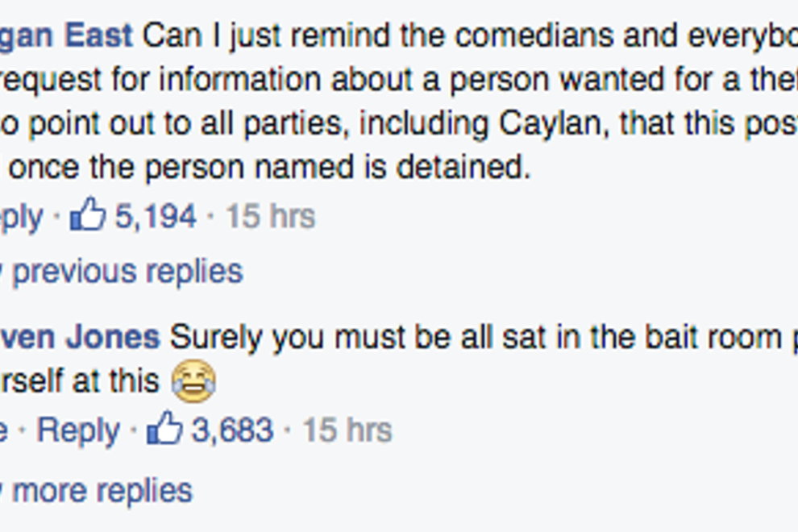This screenshot has width=798, height=532.
Task: Click 'Can I just remind the comedians' text
Action: coord(387,35)
